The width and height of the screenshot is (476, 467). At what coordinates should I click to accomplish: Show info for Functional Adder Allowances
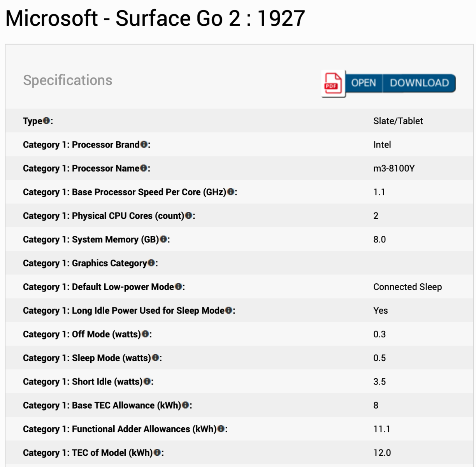[221, 429]
